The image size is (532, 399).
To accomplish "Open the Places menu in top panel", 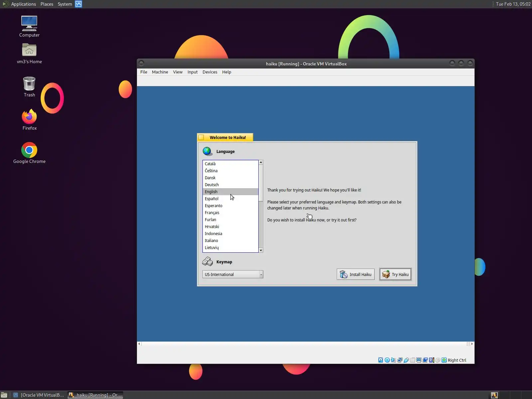I will (47, 4).
